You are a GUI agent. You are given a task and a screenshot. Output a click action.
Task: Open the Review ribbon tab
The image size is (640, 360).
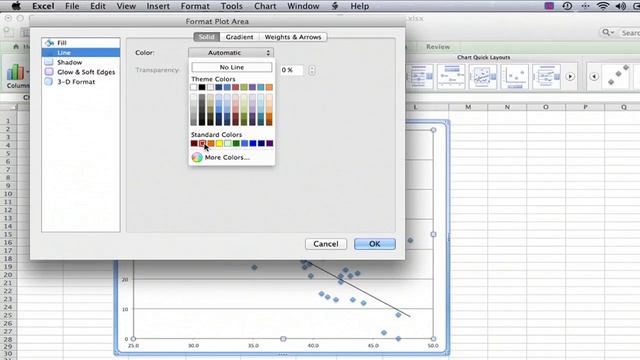pos(438,47)
